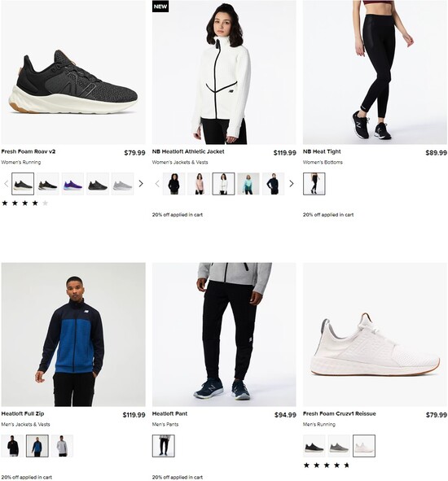Open the Fresh Foam Cruzv1 Reissue shoe image
448x481 pixels.
[375, 335]
